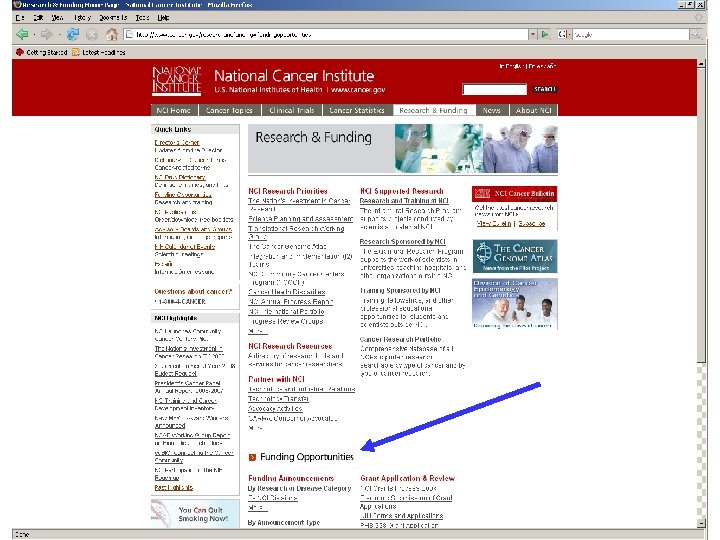Click the Questions about cancer? heading
Screen dimensions: 720x540
coord(193,292)
